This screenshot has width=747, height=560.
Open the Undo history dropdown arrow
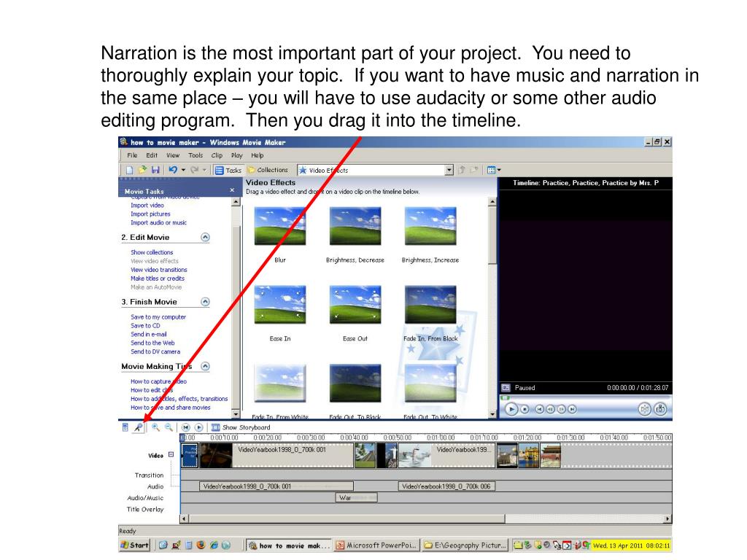click(x=183, y=170)
